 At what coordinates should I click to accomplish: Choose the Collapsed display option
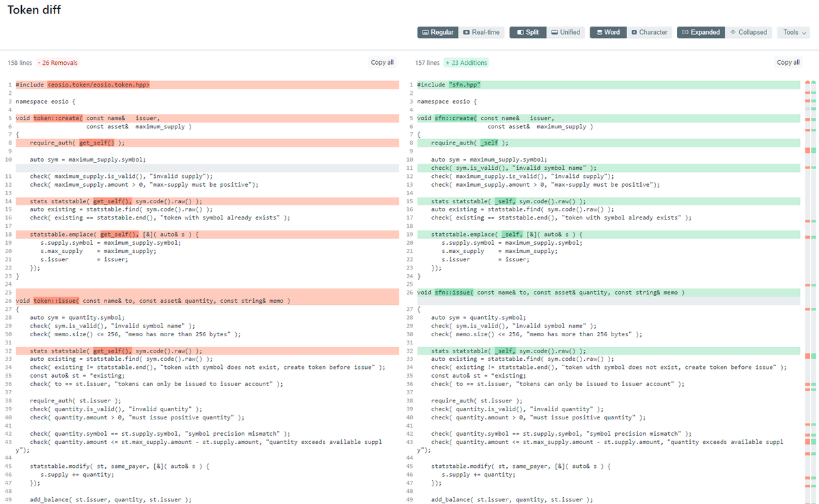[x=748, y=32]
